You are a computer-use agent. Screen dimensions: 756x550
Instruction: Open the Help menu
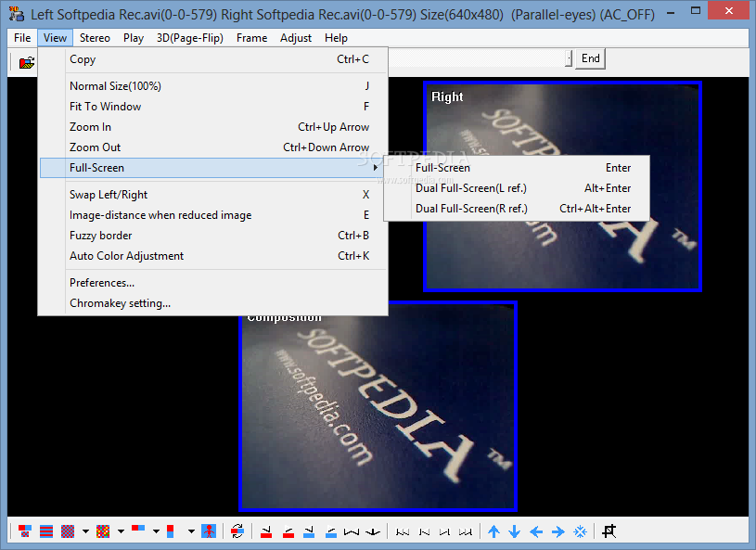pos(336,38)
